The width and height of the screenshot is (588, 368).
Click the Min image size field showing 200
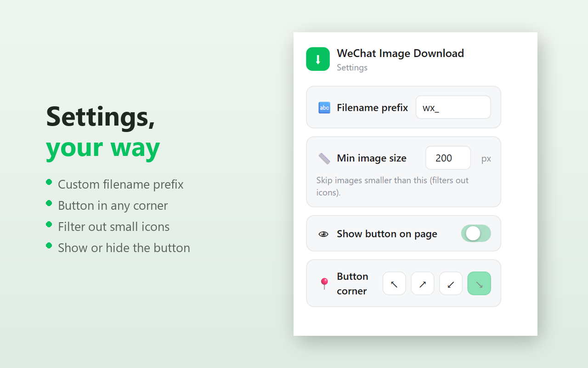(448, 158)
